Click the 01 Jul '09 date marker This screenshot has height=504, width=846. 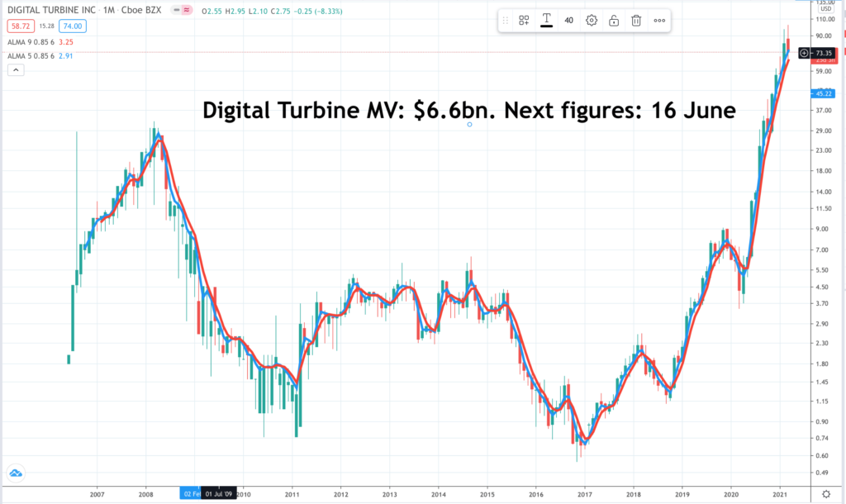pyautogui.click(x=218, y=494)
